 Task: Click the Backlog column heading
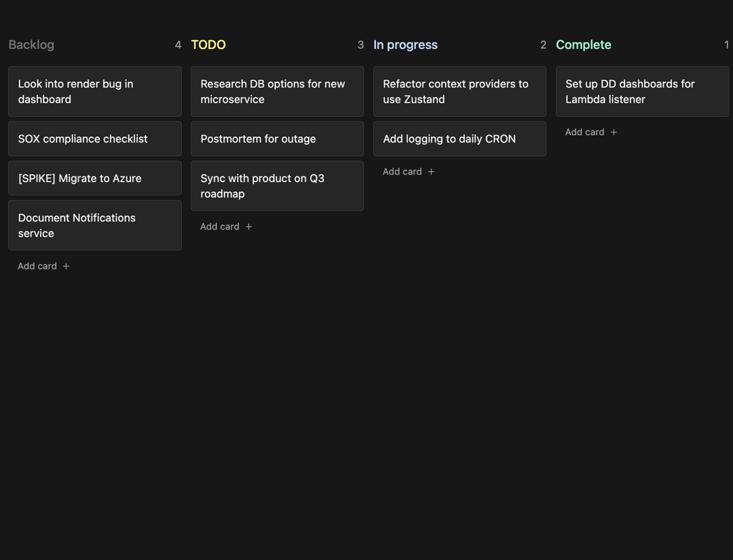[31, 45]
